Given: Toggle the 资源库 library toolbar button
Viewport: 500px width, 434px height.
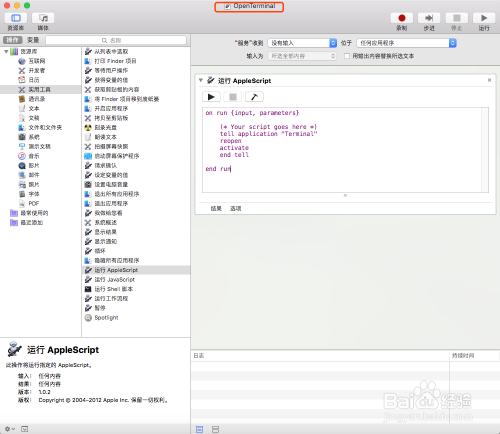Looking at the screenshot, I should point(16,18).
